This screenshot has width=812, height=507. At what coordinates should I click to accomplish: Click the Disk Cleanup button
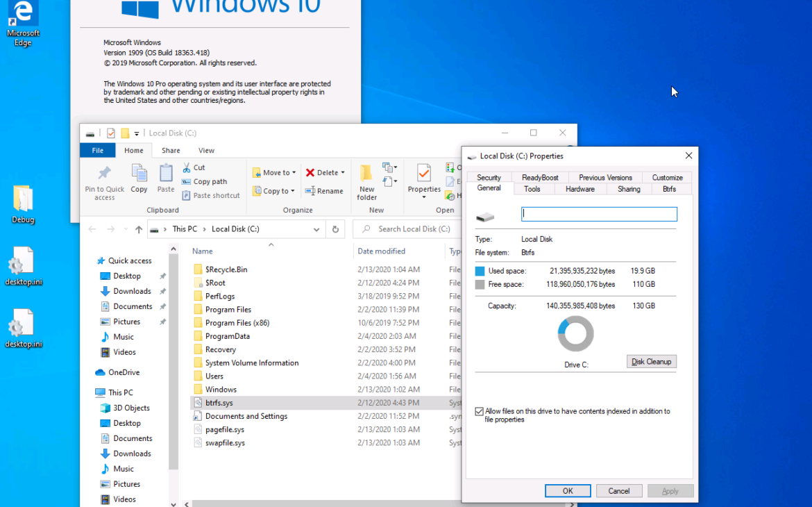click(651, 362)
